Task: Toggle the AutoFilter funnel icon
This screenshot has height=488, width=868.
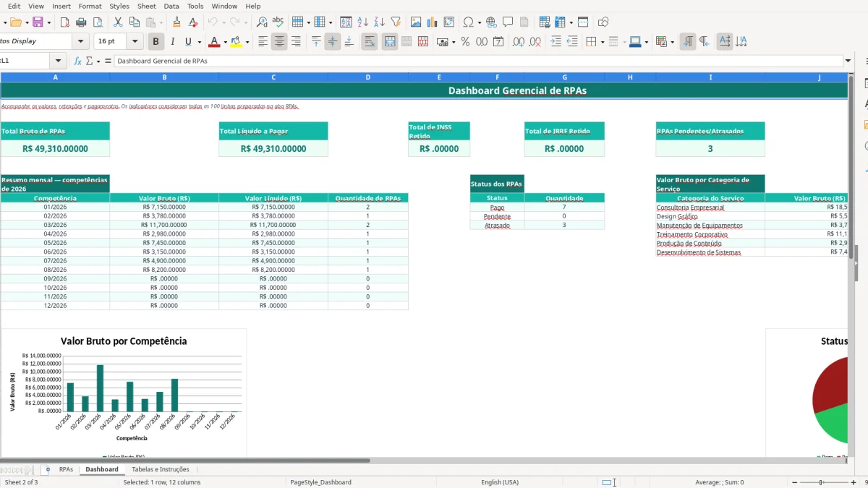Action: [395, 22]
